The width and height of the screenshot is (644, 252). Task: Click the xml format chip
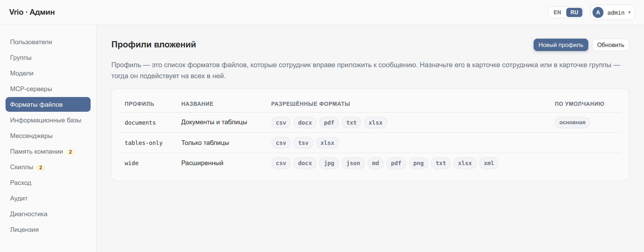(489, 163)
